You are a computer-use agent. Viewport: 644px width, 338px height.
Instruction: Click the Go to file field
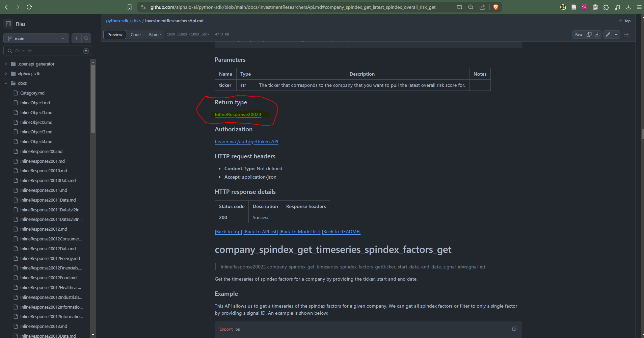47,51
